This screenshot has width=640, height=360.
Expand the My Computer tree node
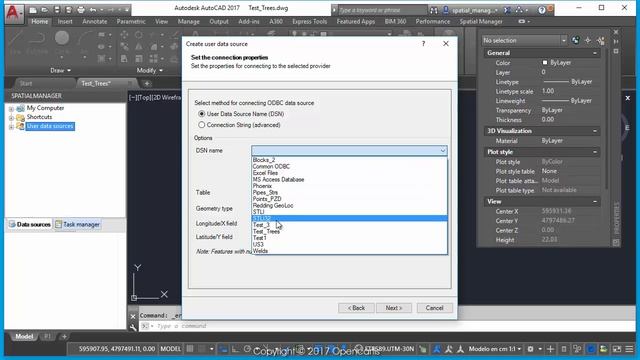[11, 109]
